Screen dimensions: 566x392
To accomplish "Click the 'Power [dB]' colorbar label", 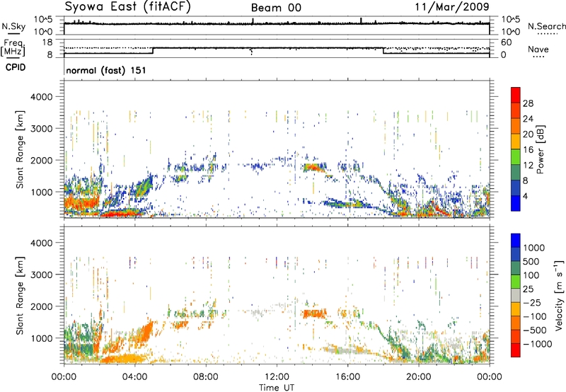I will point(541,149).
